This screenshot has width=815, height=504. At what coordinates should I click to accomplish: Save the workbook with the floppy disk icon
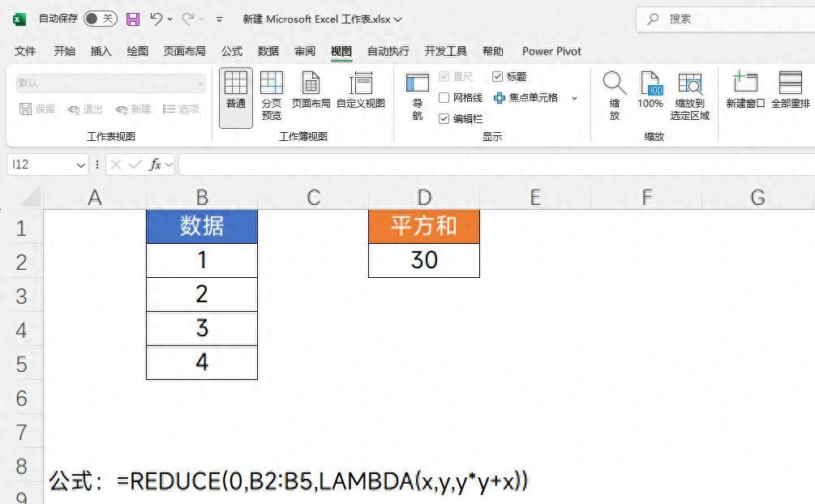pos(133,19)
